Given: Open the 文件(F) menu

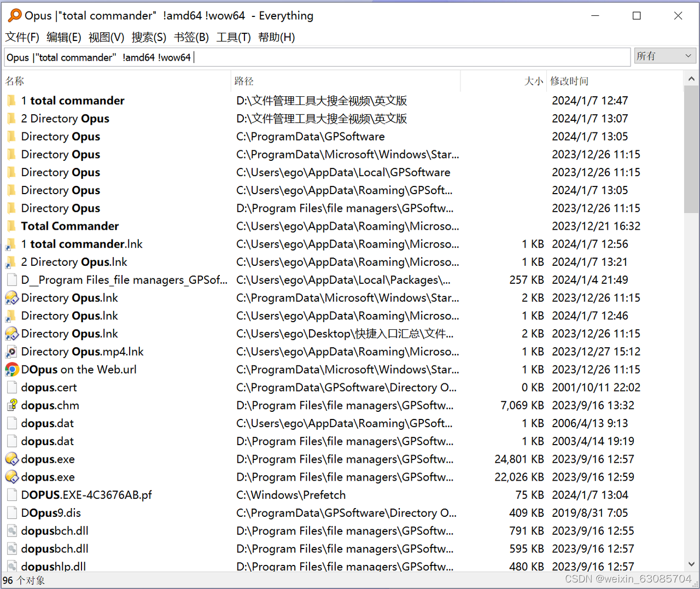Looking at the screenshot, I should (x=22, y=37).
